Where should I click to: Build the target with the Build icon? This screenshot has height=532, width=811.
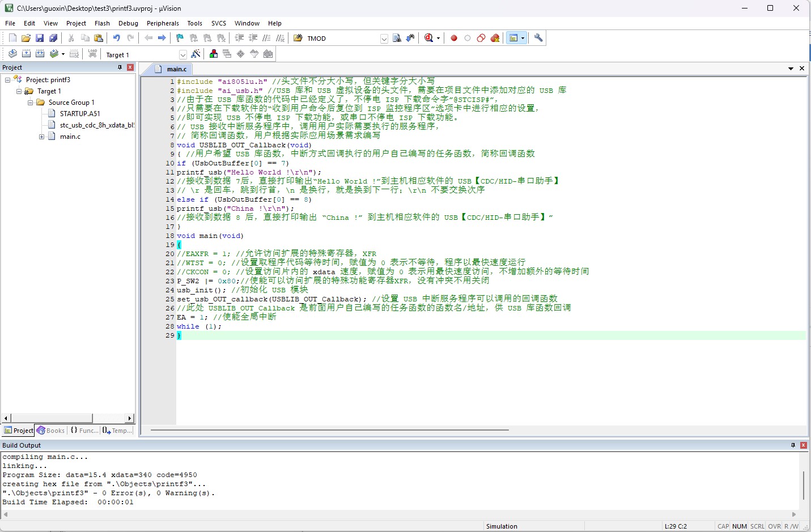(26, 54)
